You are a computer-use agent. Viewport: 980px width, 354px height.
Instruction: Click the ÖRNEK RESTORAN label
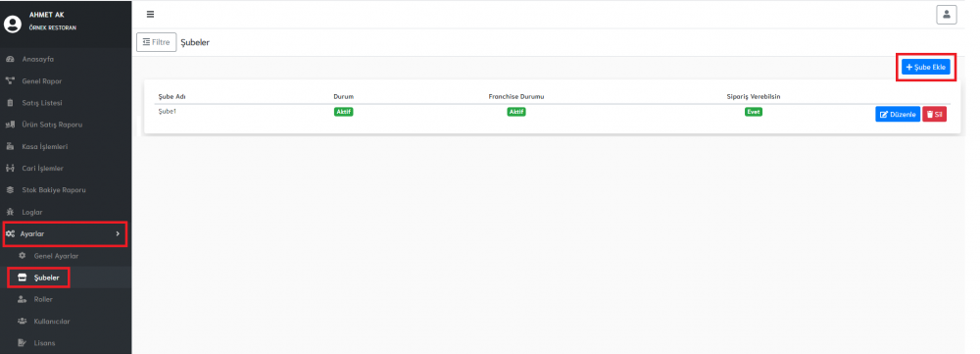[x=53, y=28]
